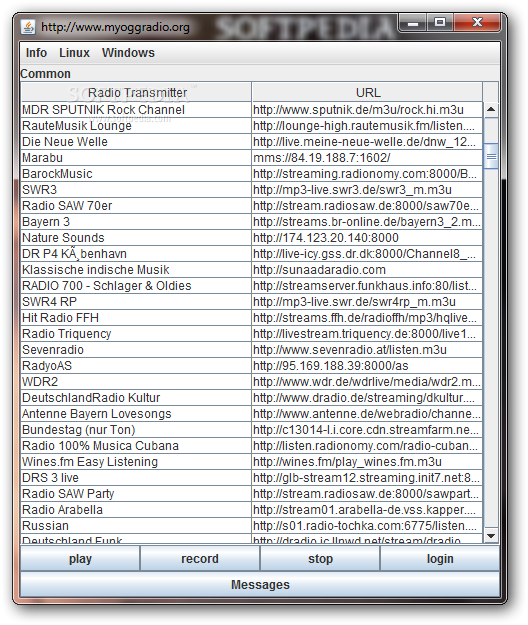Click the Messages button
The image size is (528, 625).
[x=260, y=584]
